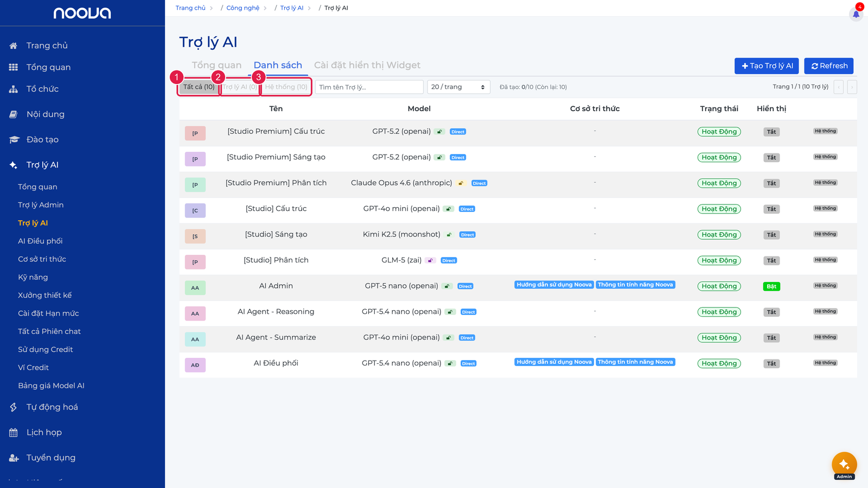
Task: Open Tất cả Phiên chat sidebar link
Action: [49, 332]
